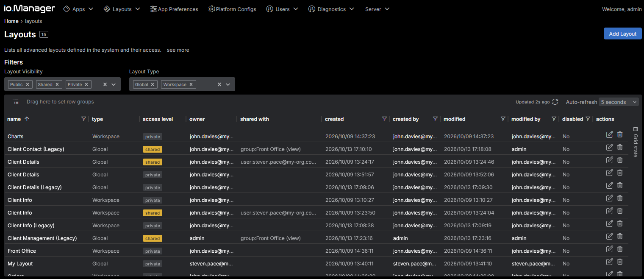Remove the Global layout type chip
Viewport: 644px width, 279px height.
click(153, 84)
